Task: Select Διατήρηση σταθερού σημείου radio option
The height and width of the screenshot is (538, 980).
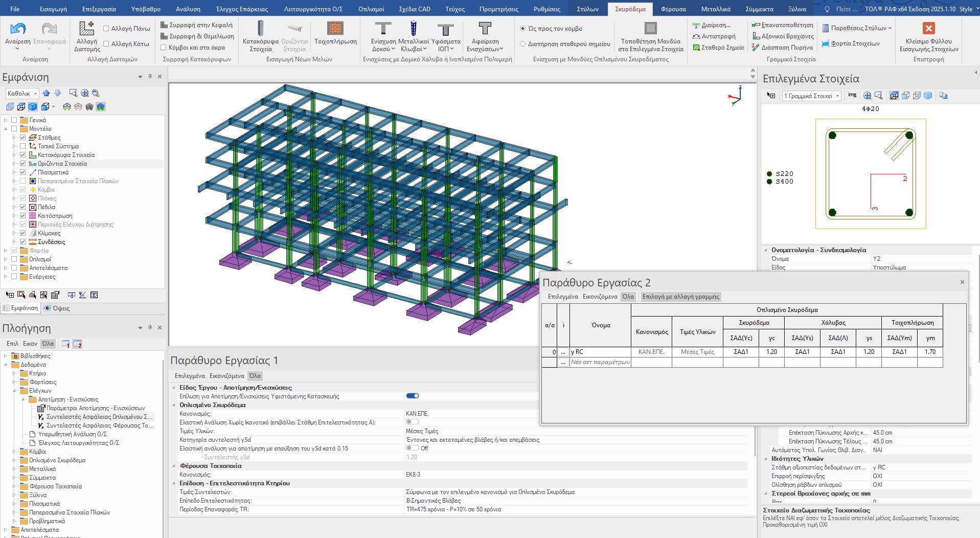Action: [x=522, y=44]
